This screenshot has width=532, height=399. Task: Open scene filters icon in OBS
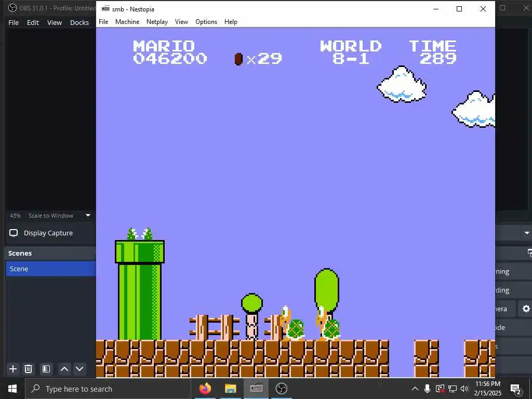46,369
